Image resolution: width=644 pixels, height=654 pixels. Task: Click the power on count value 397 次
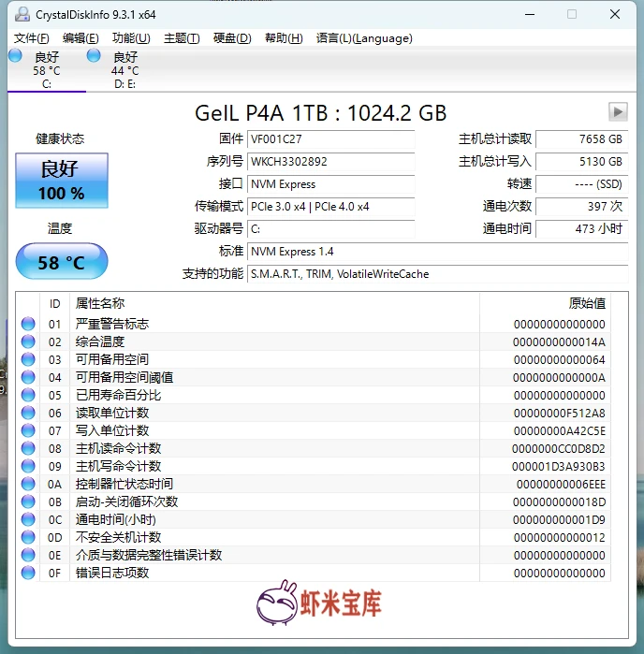point(582,207)
